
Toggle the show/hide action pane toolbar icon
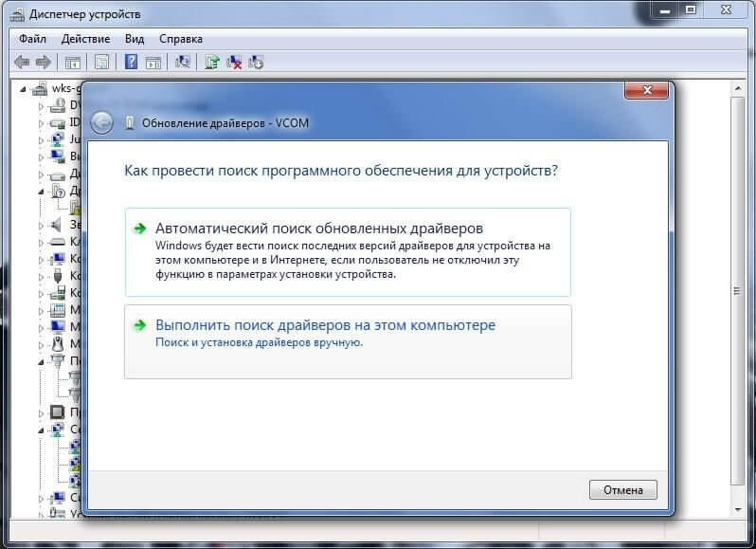point(153,63)
